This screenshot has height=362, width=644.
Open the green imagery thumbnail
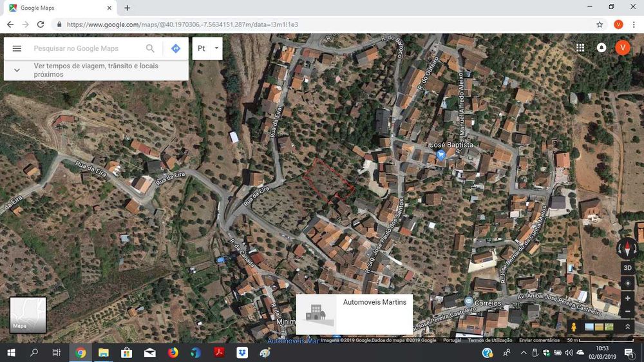click(x=609, y=327)
